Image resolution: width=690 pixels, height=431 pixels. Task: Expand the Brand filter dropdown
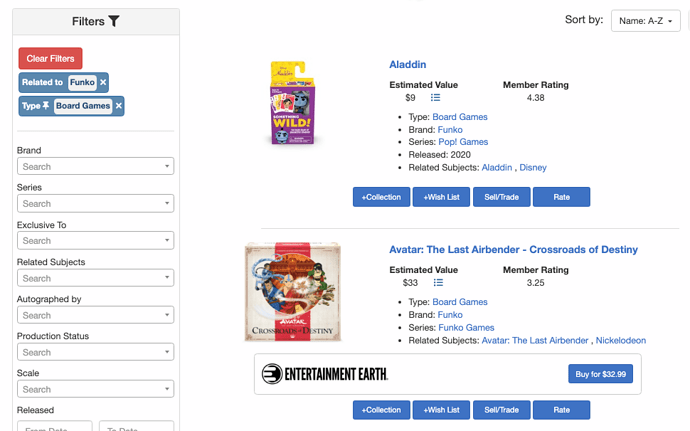95,166
